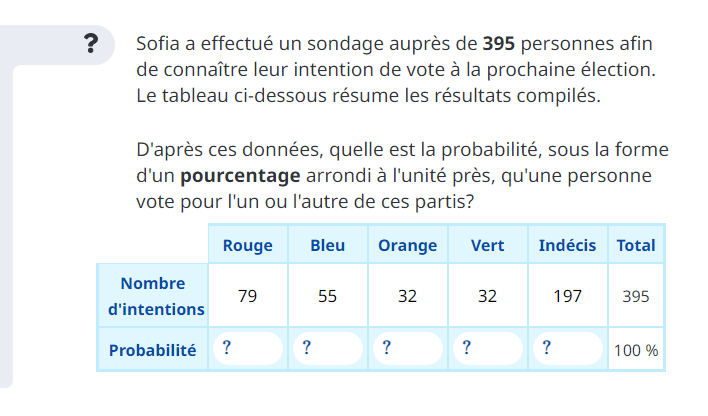
Task: Select the Indécis count cell 197
Action: tap(567, 296)
